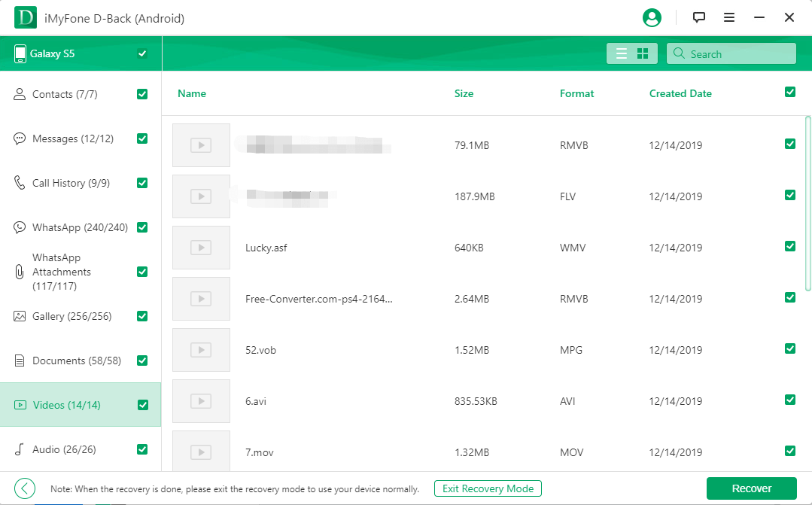
Task: Open the feedback chat bubble icon
Action: [x=698, y=17]
